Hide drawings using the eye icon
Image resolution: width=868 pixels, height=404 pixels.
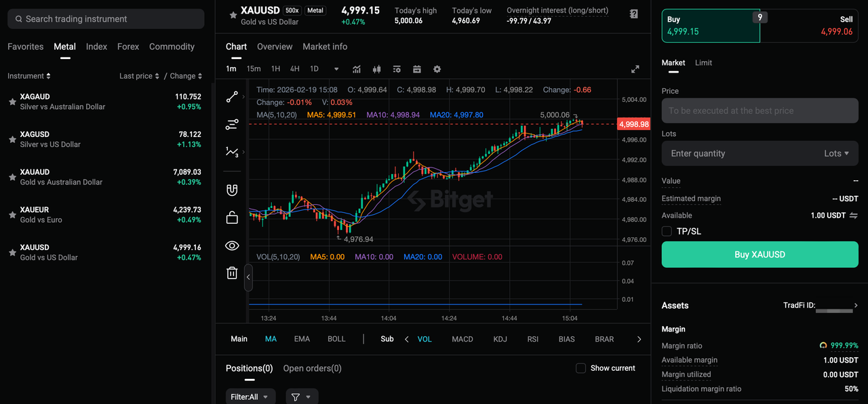tap(232, 245)
